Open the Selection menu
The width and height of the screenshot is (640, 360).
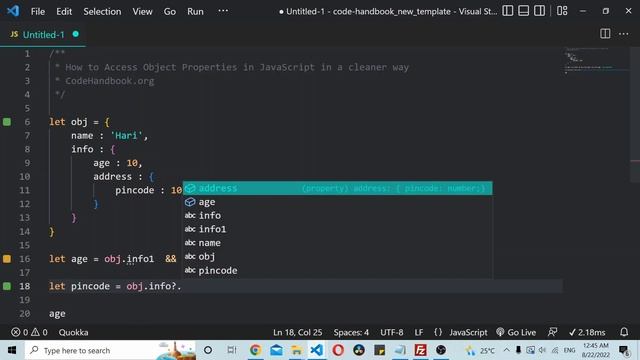pos(102,11)
